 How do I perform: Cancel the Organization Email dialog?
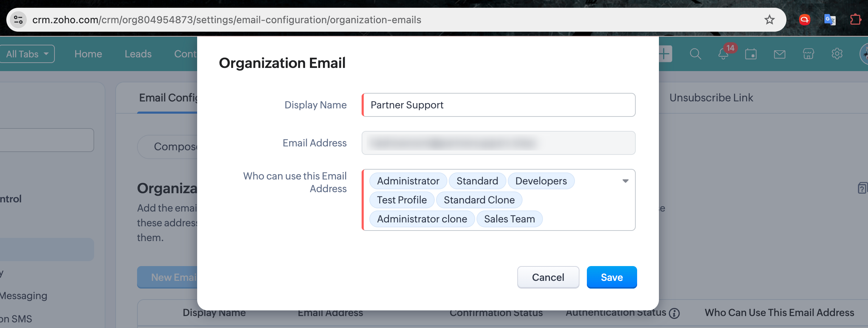(548, 277)
